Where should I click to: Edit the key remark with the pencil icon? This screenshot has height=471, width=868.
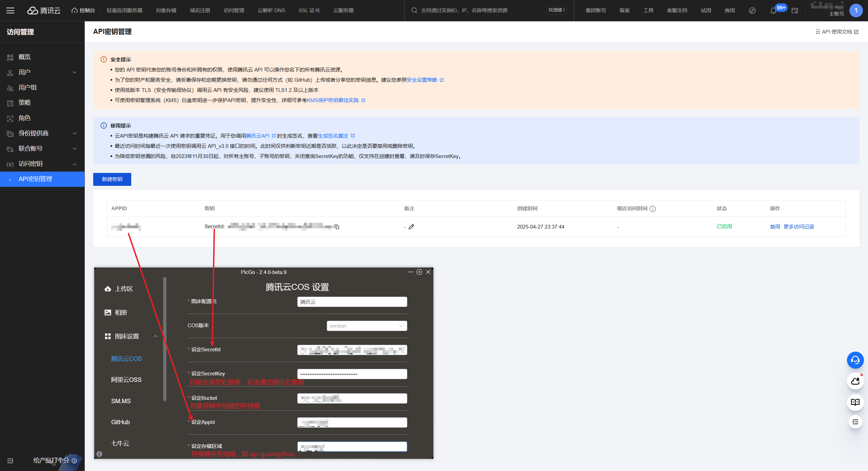(x=411, y=227)
